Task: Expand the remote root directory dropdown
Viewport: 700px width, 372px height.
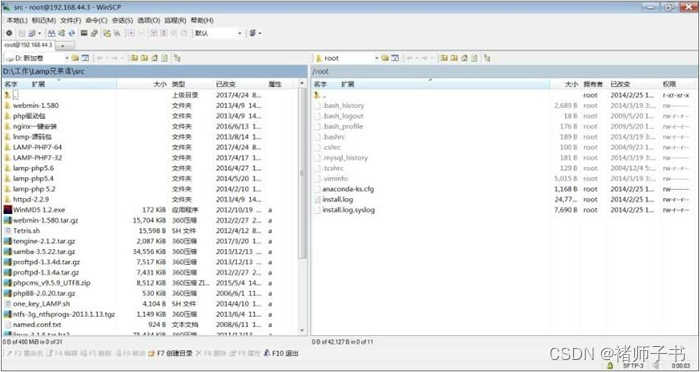Action: point(376,58)
